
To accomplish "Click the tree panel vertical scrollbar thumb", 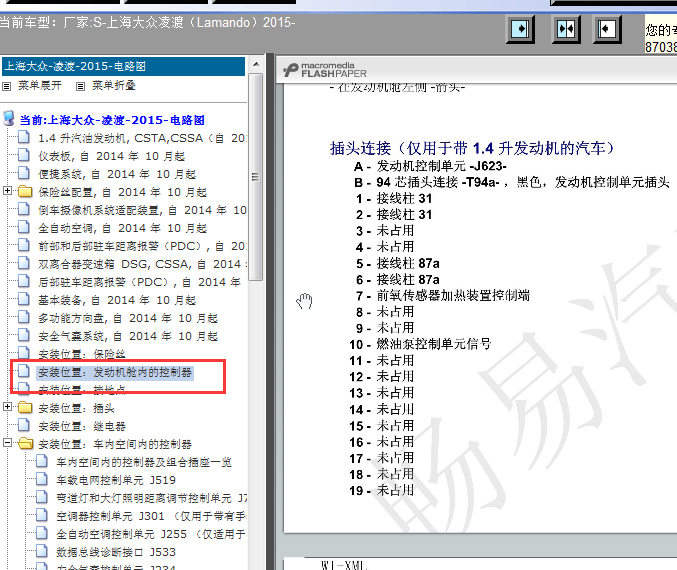I will (x=256, y=177).
